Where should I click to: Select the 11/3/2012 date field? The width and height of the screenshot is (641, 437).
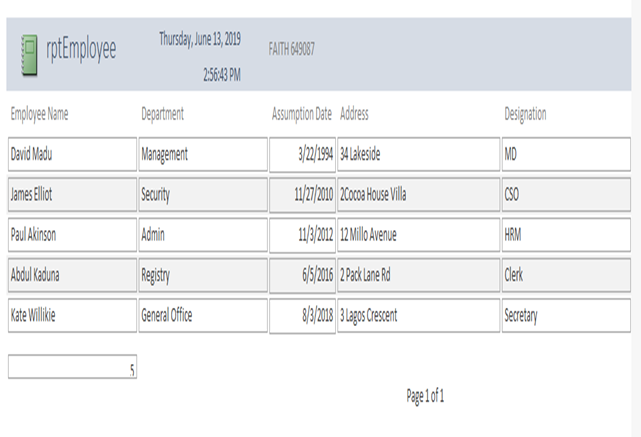point(303,235)
